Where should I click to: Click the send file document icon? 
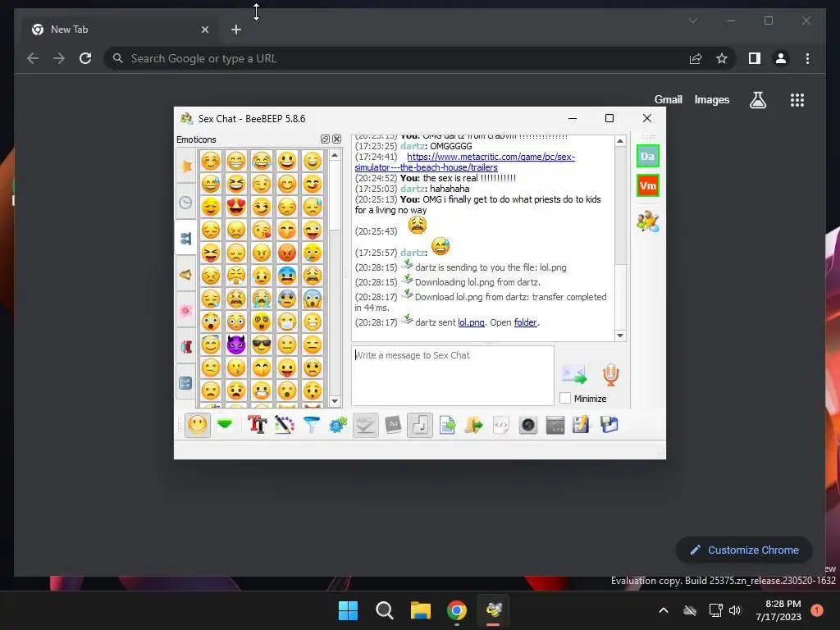pyautogui.click(x=447, y=426)
